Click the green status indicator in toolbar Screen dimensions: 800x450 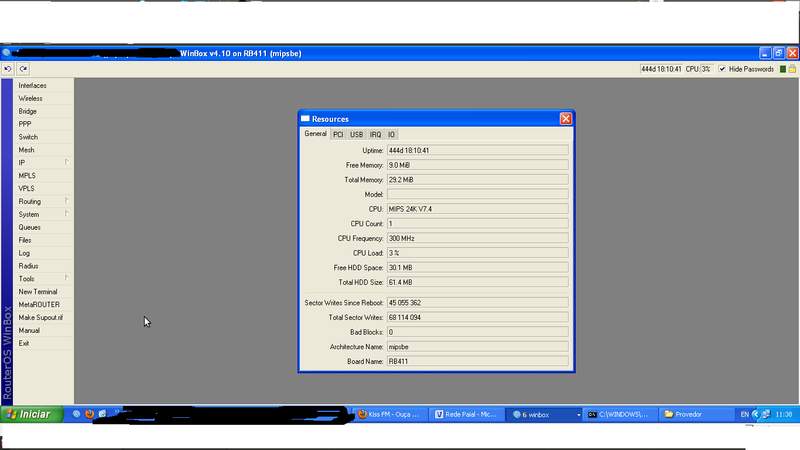point(783,69)
